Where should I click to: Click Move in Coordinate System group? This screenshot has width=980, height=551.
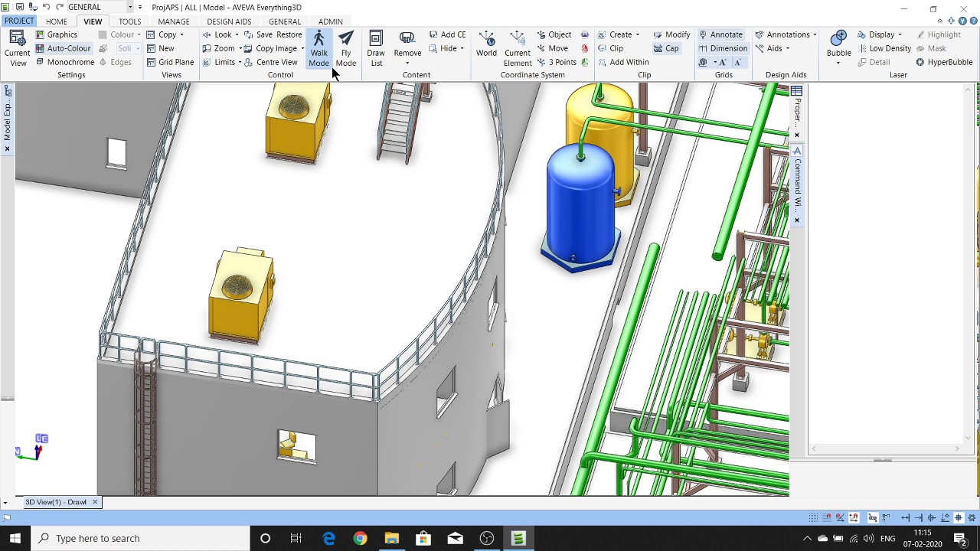(553, 48)
